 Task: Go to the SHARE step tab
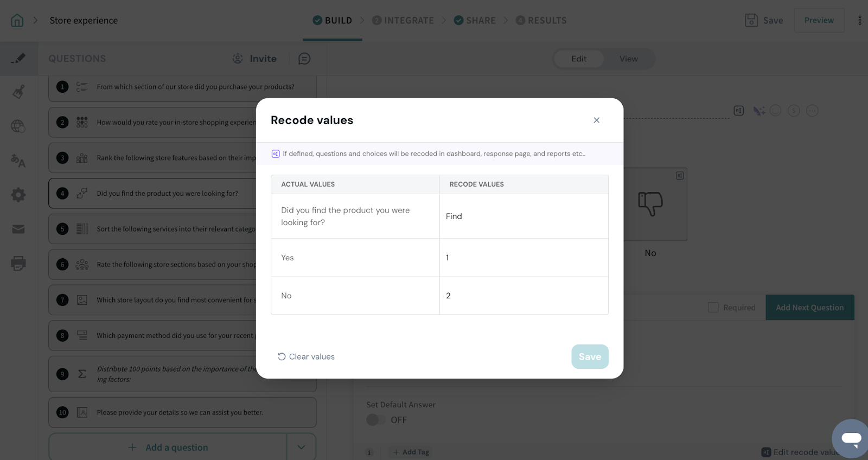click(475, 21)
